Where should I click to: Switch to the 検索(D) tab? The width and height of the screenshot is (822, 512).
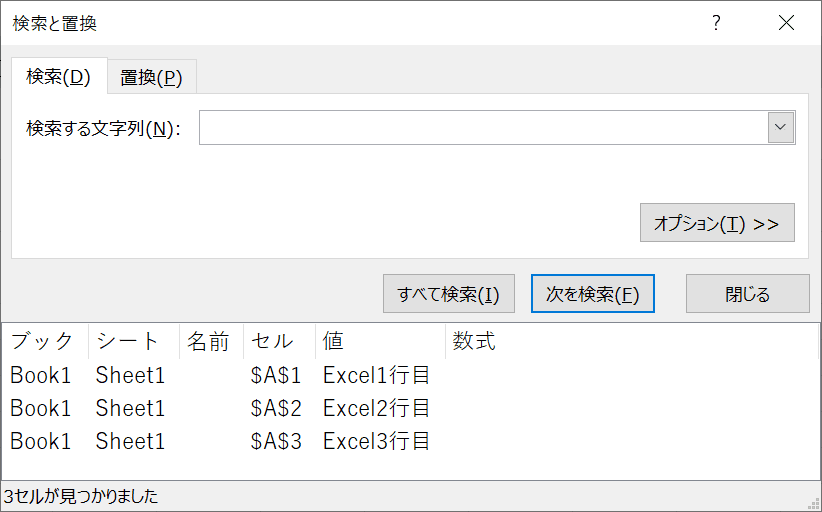point(59,77)
